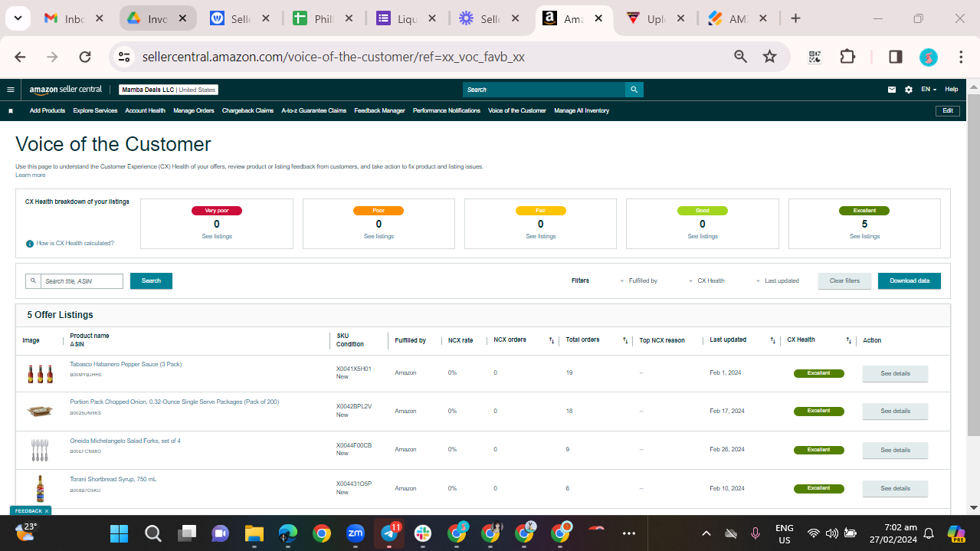Show hidden system tray icons chevron

[706, 533]
